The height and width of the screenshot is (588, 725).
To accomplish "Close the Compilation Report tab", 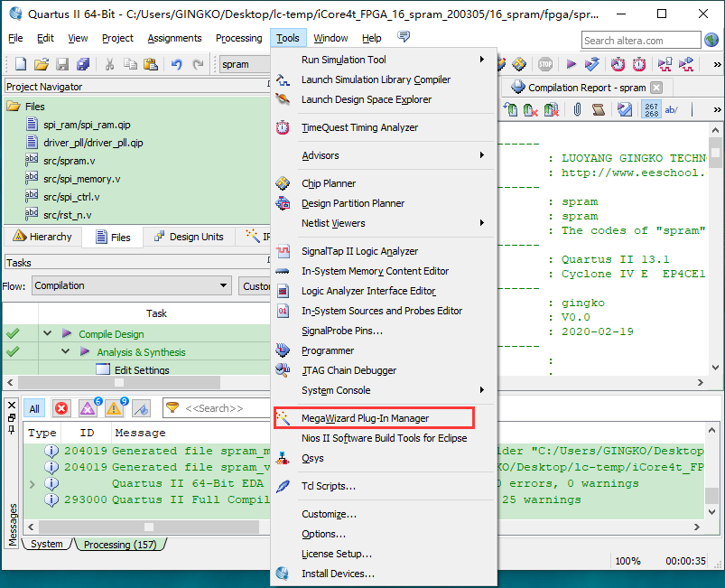I will click(x=656, y=88).
